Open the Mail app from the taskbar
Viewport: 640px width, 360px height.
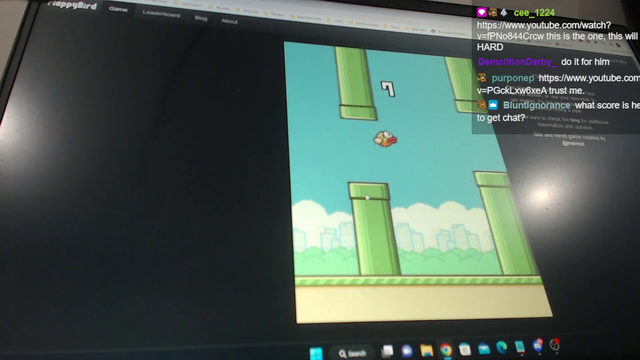tap(484, 349)
